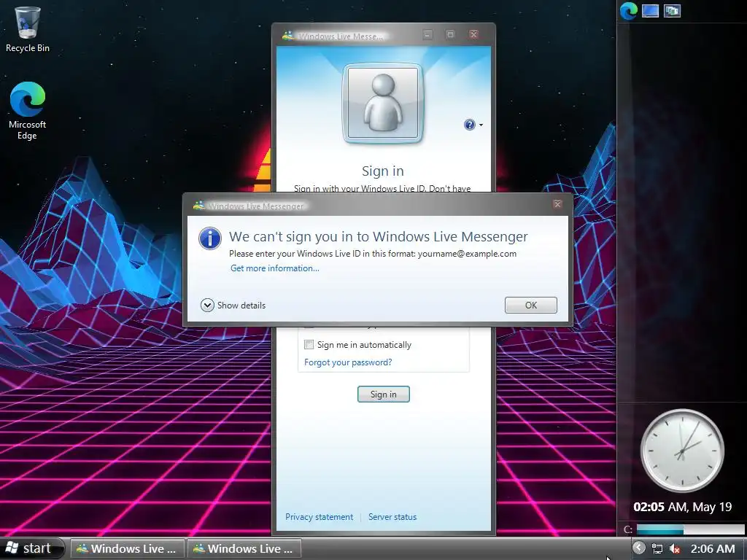Viewport: 747px width, 560px height.
Task: Open the start menu
Action: [x=31, y=548]
